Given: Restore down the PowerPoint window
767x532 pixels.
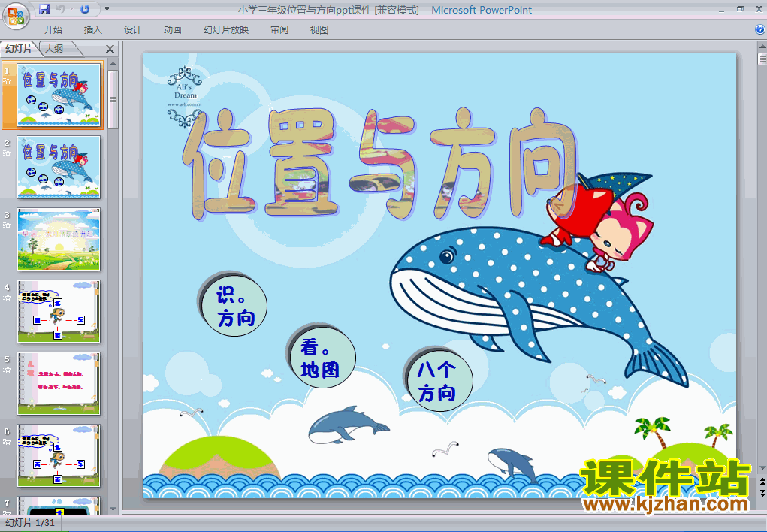Looking at the screenshot, I should [740, 9].
